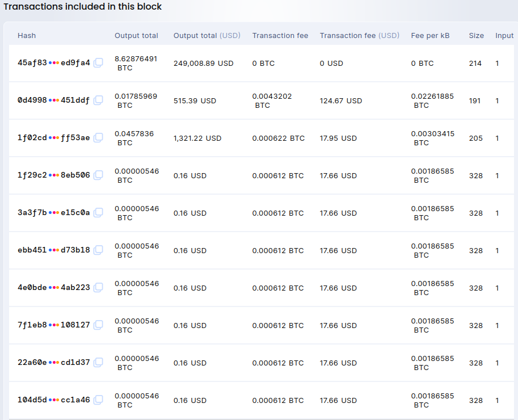Select the 249,008.89 USD value

coord(204,63)
